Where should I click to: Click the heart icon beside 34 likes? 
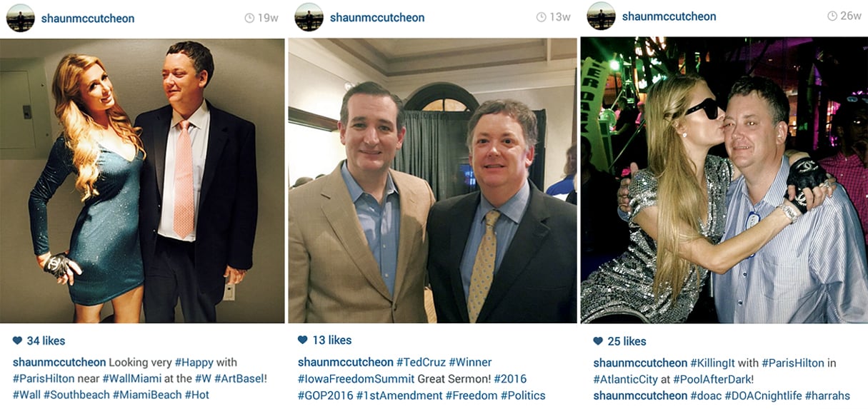coord(18,340)
